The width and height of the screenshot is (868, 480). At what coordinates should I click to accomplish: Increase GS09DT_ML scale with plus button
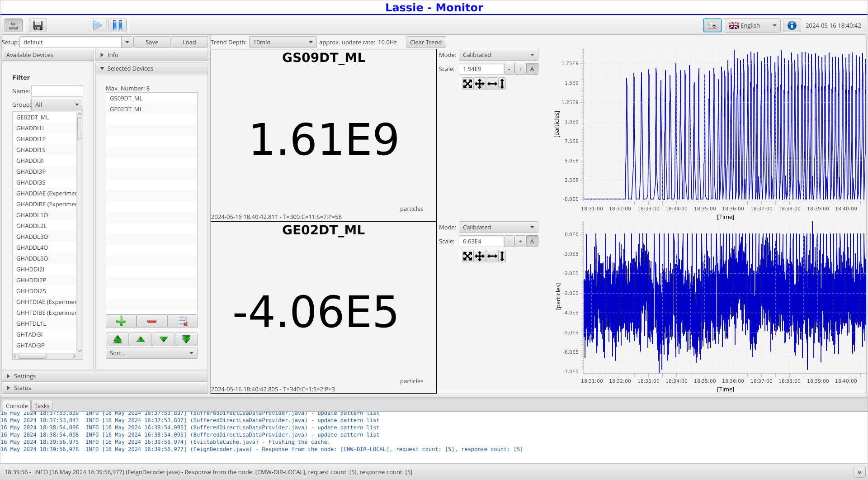tap(520, 69)
